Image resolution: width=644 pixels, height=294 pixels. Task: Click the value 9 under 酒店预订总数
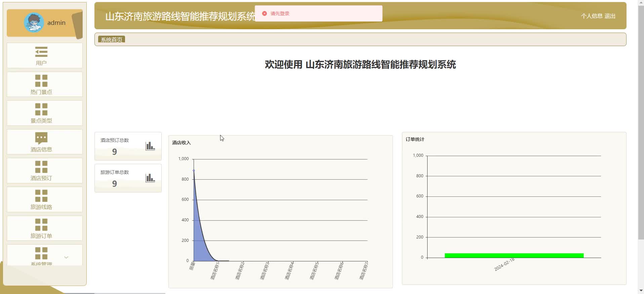click(x=115, y=152)
